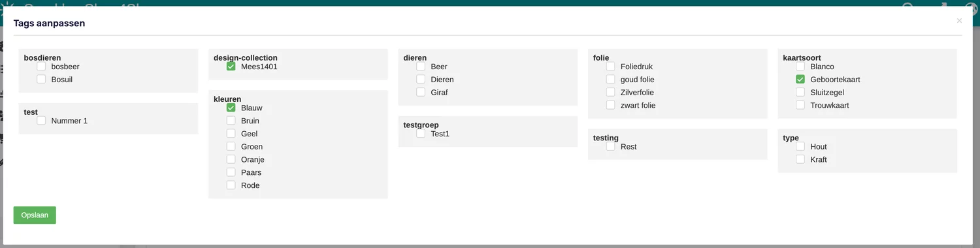
Task: Uncheck the Mees1401 design-collection checkbox
Action: [x=231, y=67]
